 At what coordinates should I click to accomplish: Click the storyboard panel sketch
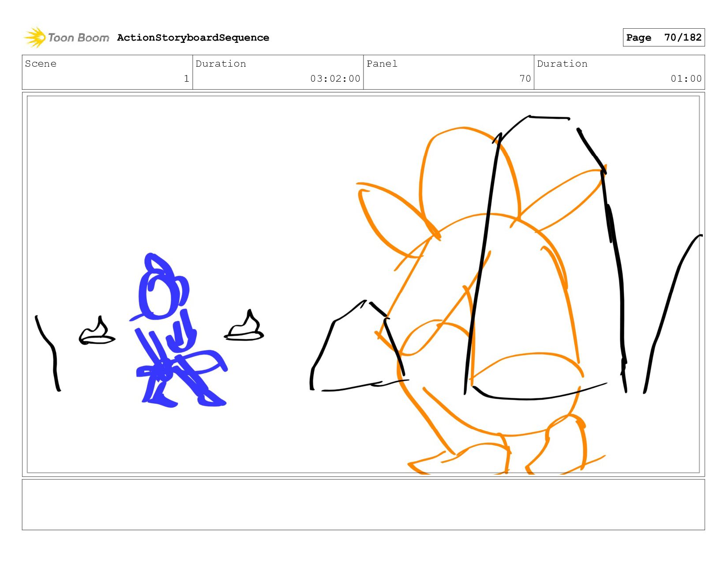363,284
